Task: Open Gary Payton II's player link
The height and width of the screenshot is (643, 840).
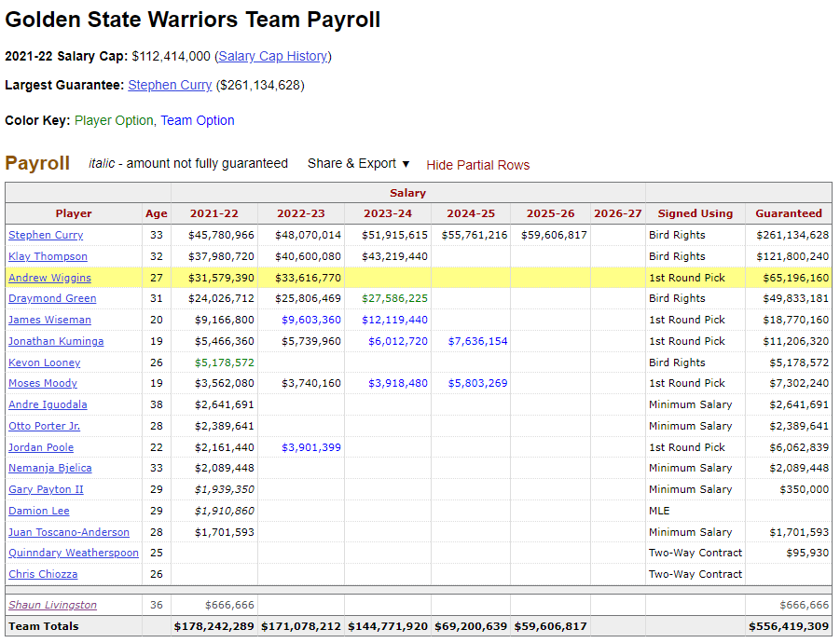Action: [46, 489]
